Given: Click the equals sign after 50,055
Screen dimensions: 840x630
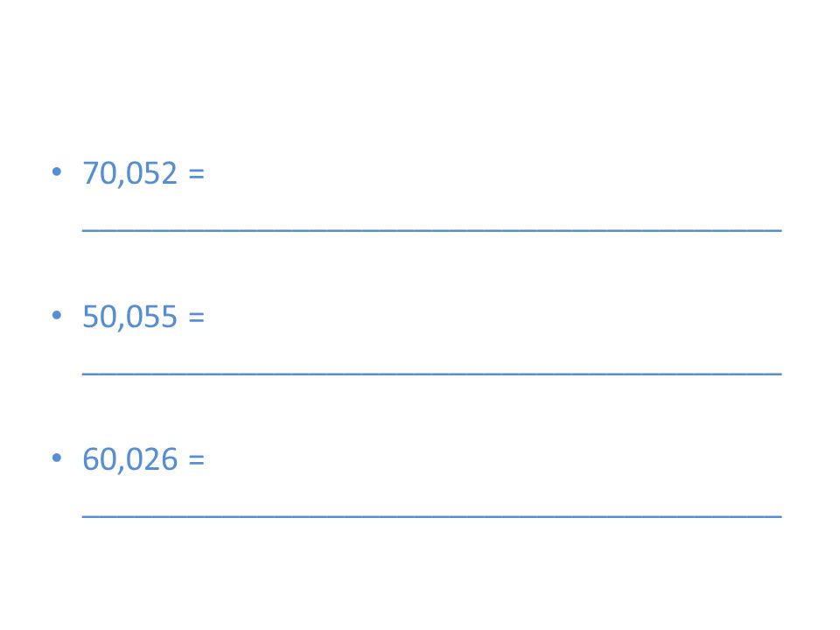Looking at the screenshot, I should coord(197,317).
